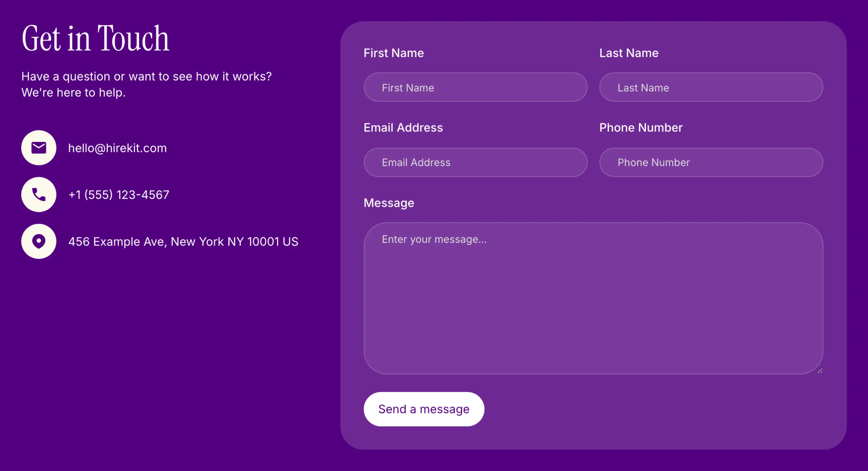
Task: Focus the message text area
Action: 593,298
